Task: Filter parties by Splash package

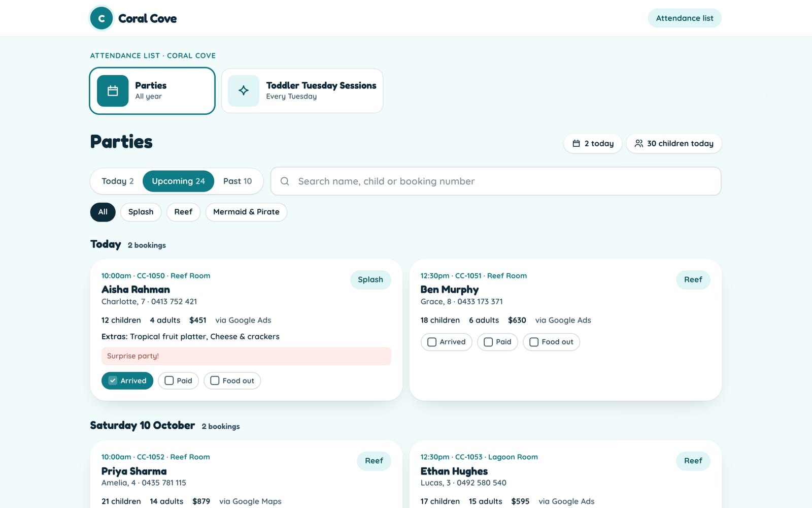Action: coord(141,212)
